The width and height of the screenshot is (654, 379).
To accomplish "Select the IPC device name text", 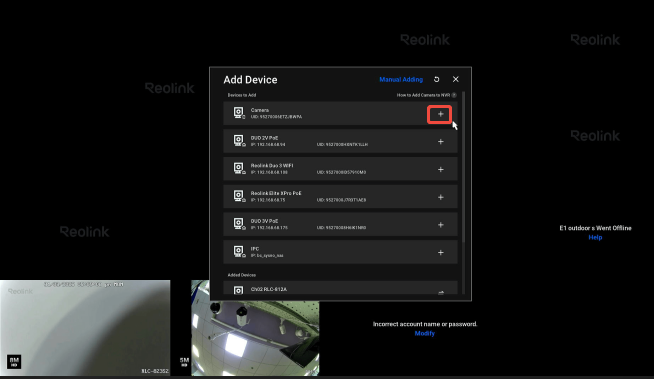I will [255, 249].
